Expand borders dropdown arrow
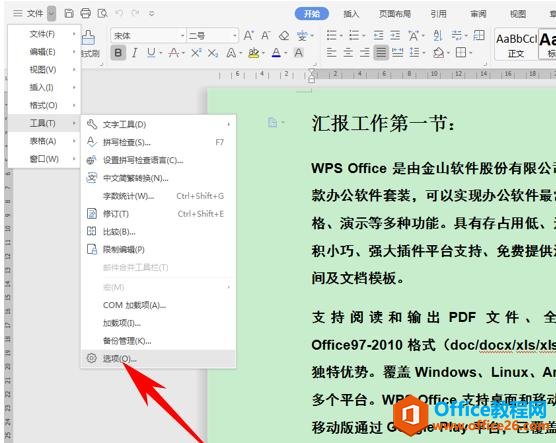The image size is (556, 443). pyautogui.click(x=471, y=53)
